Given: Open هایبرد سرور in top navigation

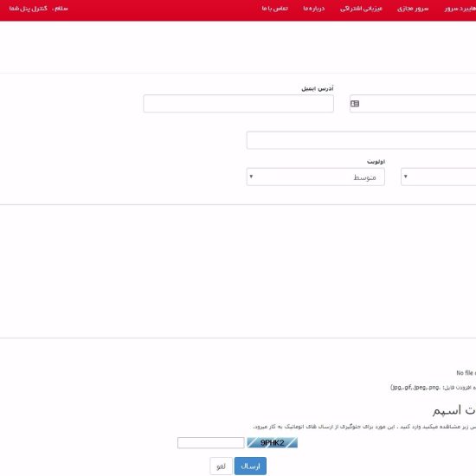Looking at the screenshot, I should [x=460, y=9].
